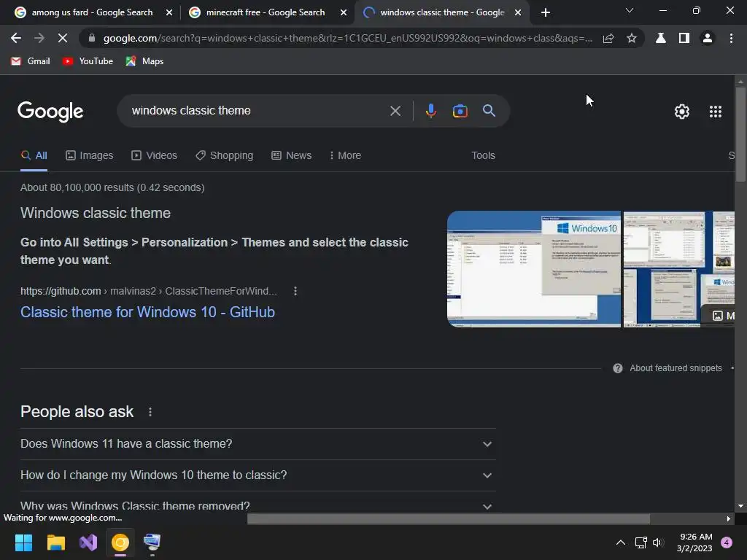Open People also ask options menu

click(x=150, y=412)
